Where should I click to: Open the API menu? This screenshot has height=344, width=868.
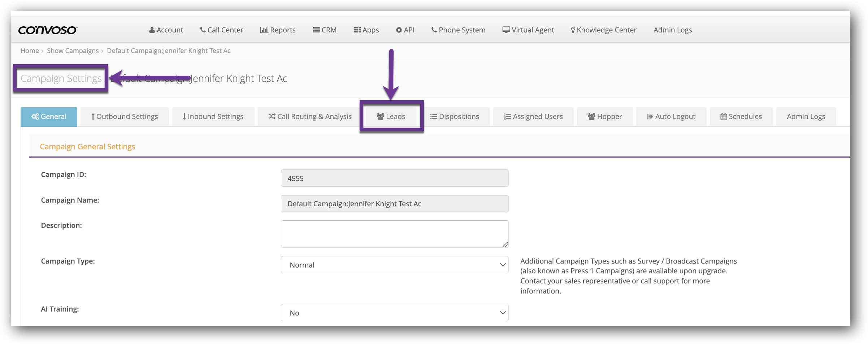click(405, 30)
